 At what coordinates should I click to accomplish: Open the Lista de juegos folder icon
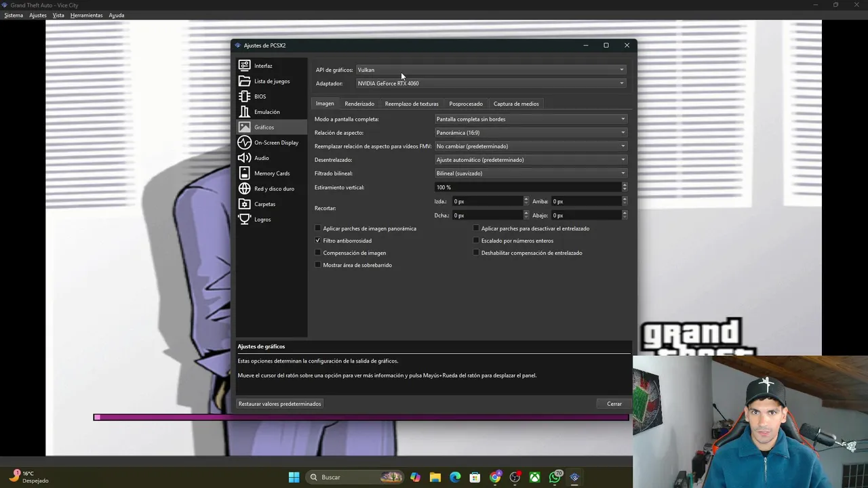pyautogui.click(x=244, y=81)
